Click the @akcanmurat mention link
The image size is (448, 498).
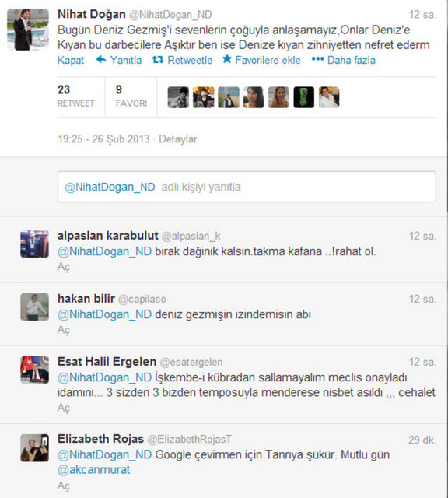tap(93, 470)
